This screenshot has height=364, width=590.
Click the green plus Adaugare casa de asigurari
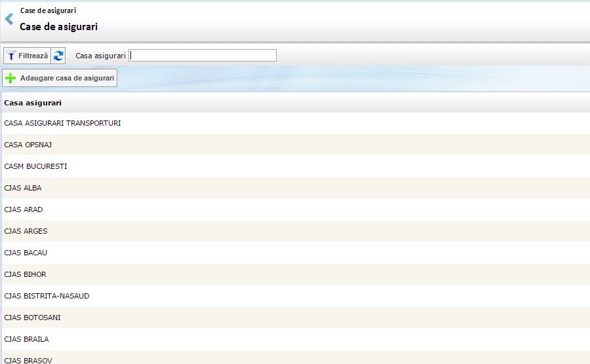pos(60,79)
